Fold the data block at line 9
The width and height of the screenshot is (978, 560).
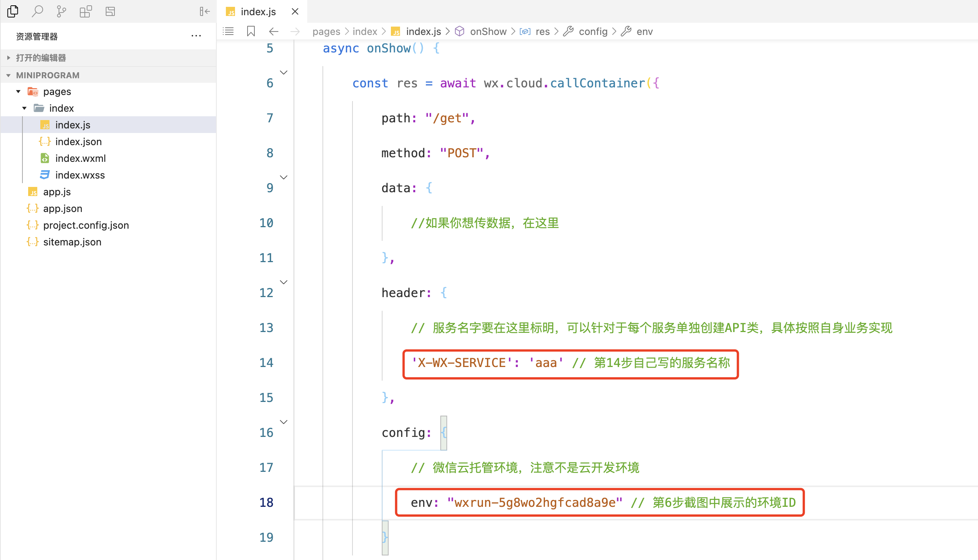[x=284, y=177]
